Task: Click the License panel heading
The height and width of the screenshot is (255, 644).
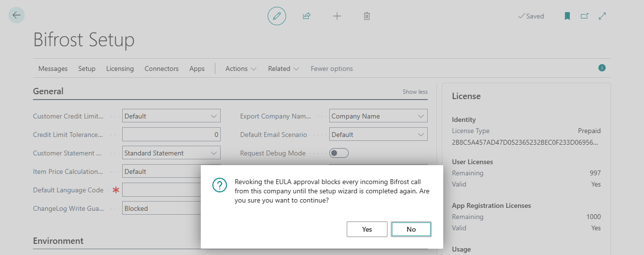Action: 467,96
